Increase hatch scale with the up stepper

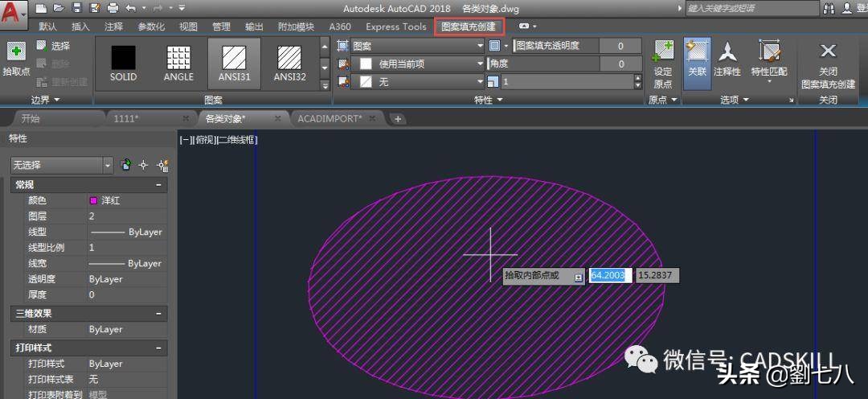point(638,79)
